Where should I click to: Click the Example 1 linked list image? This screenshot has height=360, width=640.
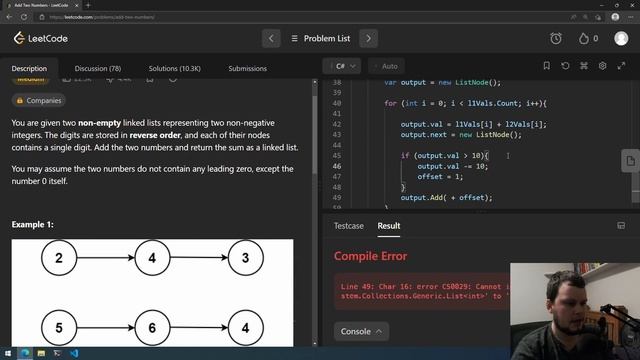pos(152,293)
